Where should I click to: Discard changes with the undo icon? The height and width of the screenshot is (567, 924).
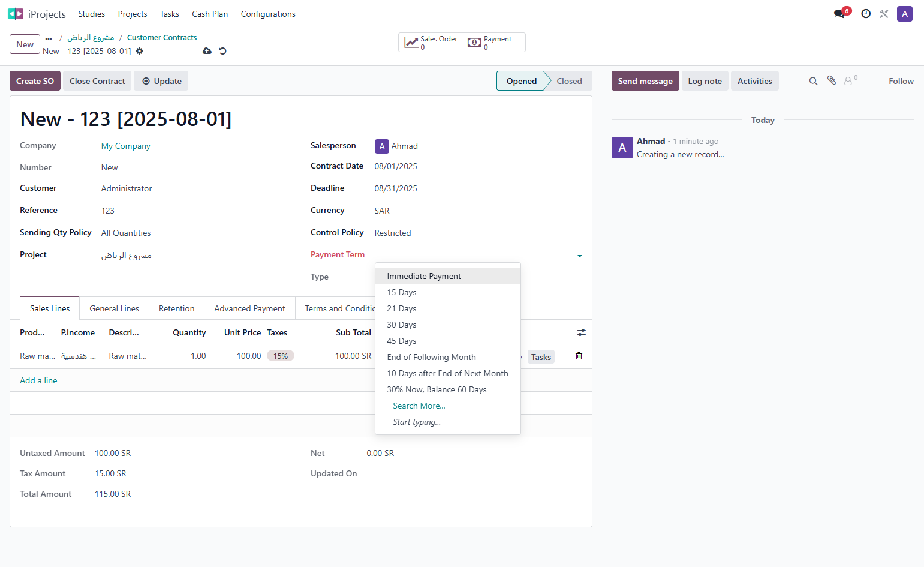coord(222,51)
